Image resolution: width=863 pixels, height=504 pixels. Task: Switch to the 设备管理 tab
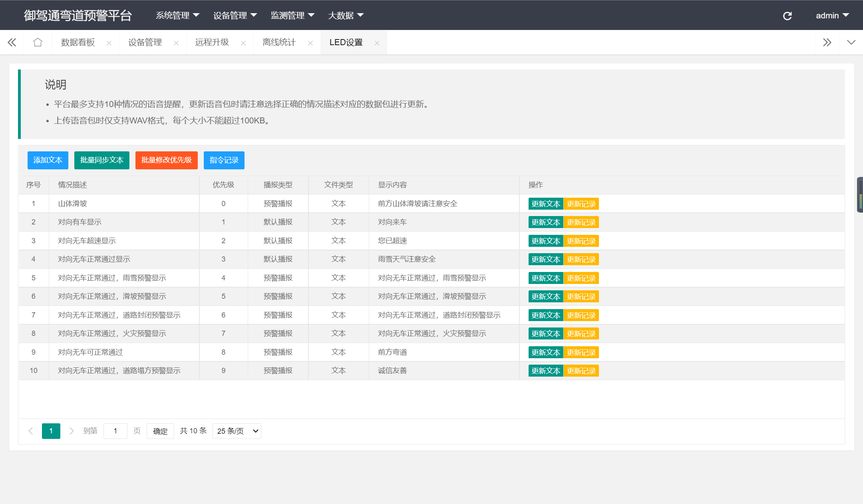pyautogui.click(x=145, y=42)
